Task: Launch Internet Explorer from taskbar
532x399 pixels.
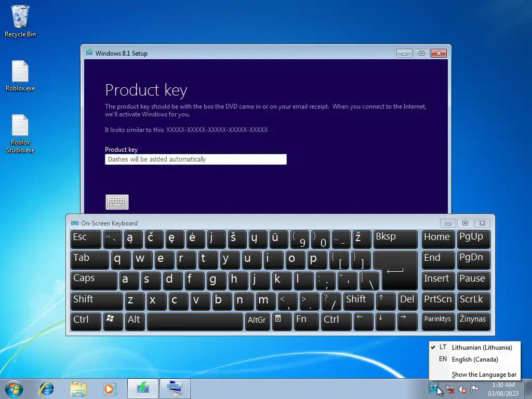Action: click(46, 389)
